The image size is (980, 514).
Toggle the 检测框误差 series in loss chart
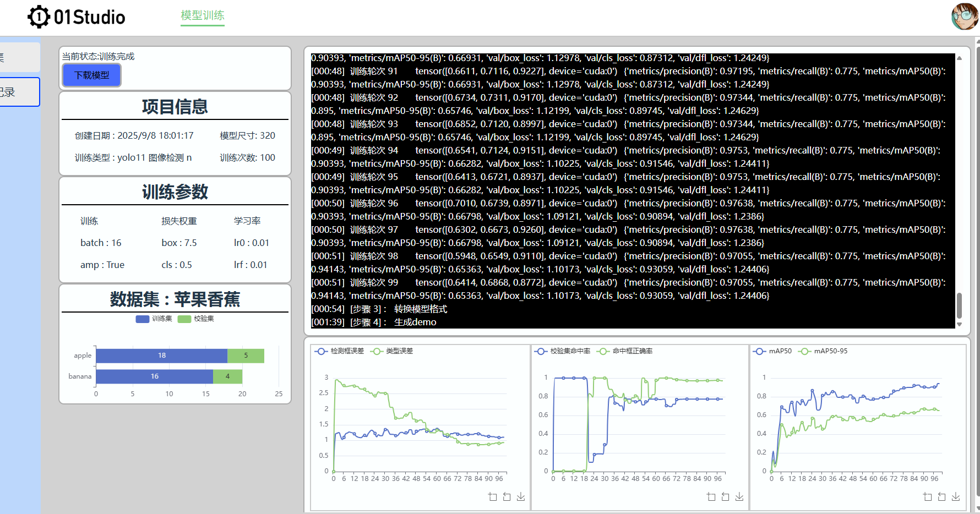(x=339, y=351)
